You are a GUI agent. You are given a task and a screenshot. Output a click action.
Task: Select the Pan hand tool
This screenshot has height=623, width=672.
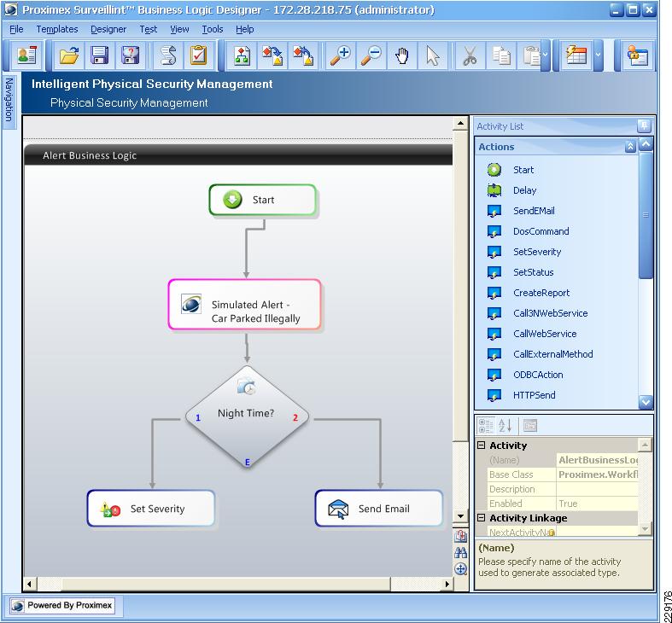401,55
